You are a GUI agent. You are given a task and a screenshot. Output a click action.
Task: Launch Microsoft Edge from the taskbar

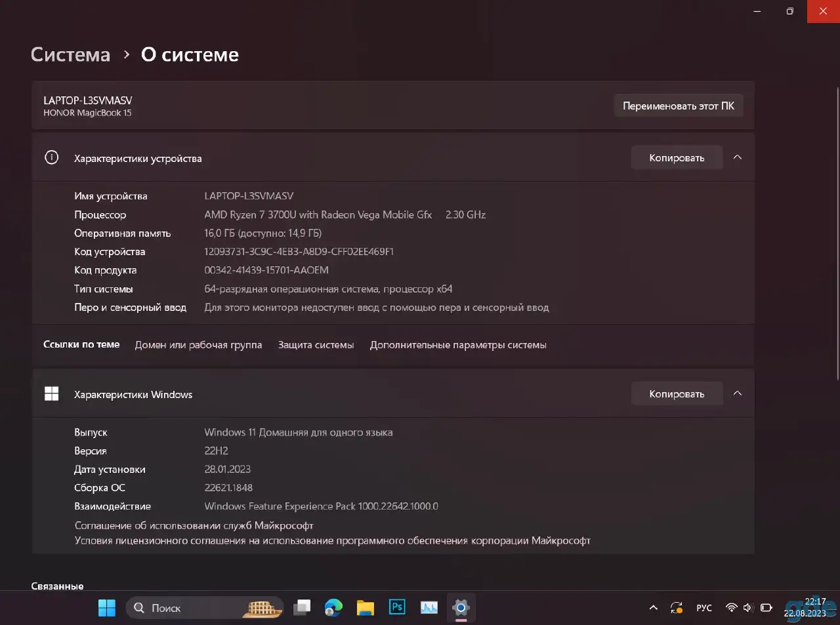[333, 608]
